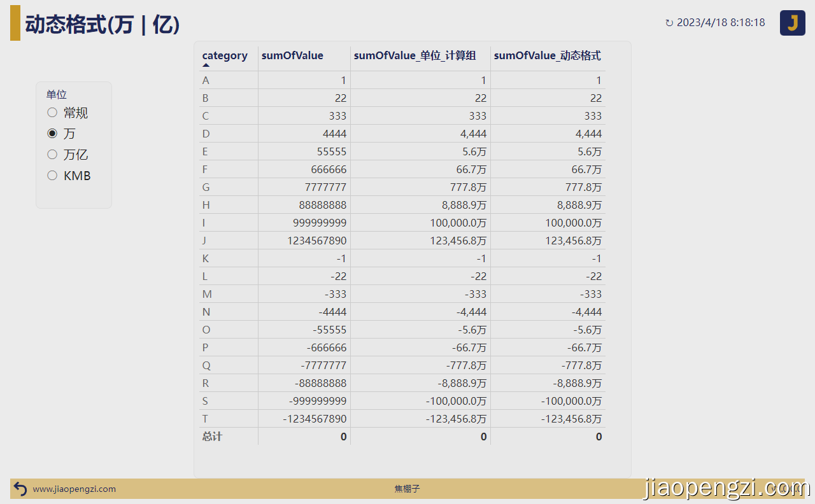Click the back arrow icon in footer
The width and height of the screenshot is (815, 504).
pyautogui.click(x=20, y=489)
